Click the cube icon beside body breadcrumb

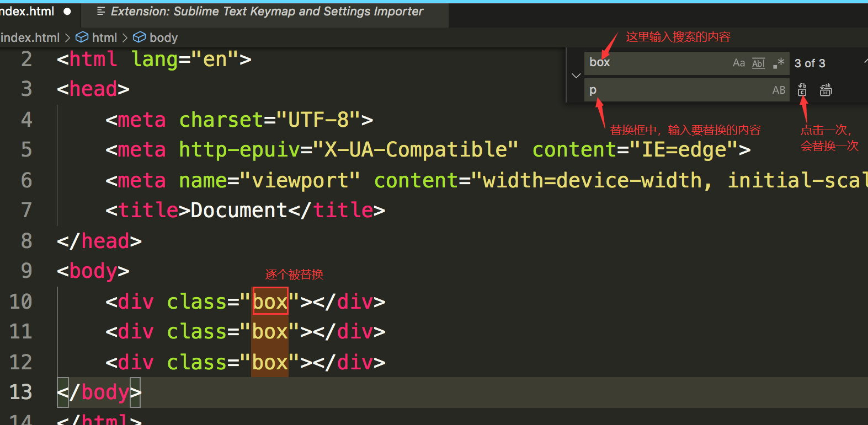click(140, 37)
